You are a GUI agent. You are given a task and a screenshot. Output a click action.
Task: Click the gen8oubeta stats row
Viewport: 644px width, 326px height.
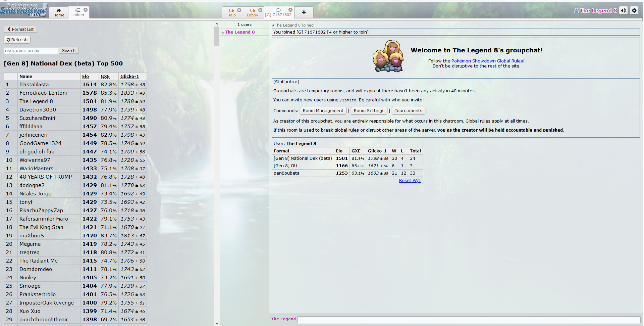(x=347, y=173)
